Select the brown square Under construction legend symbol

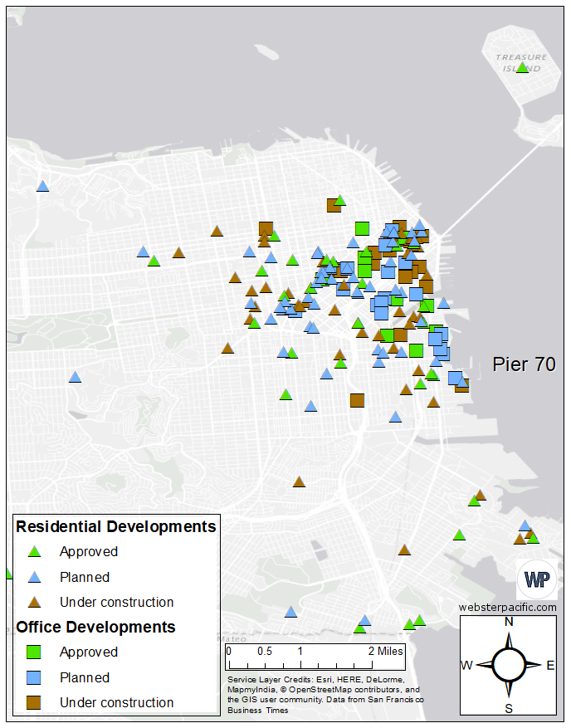tap(34, 702)
